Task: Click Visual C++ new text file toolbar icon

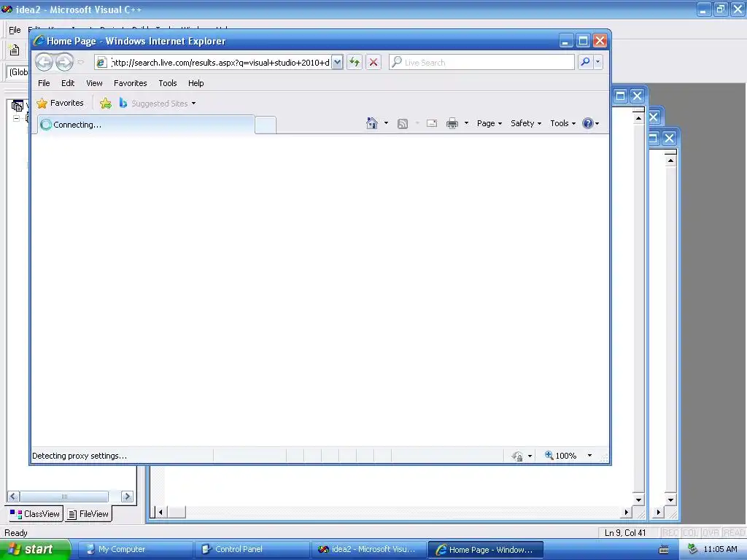Action: pyautogui.click(x=15, y=50)
